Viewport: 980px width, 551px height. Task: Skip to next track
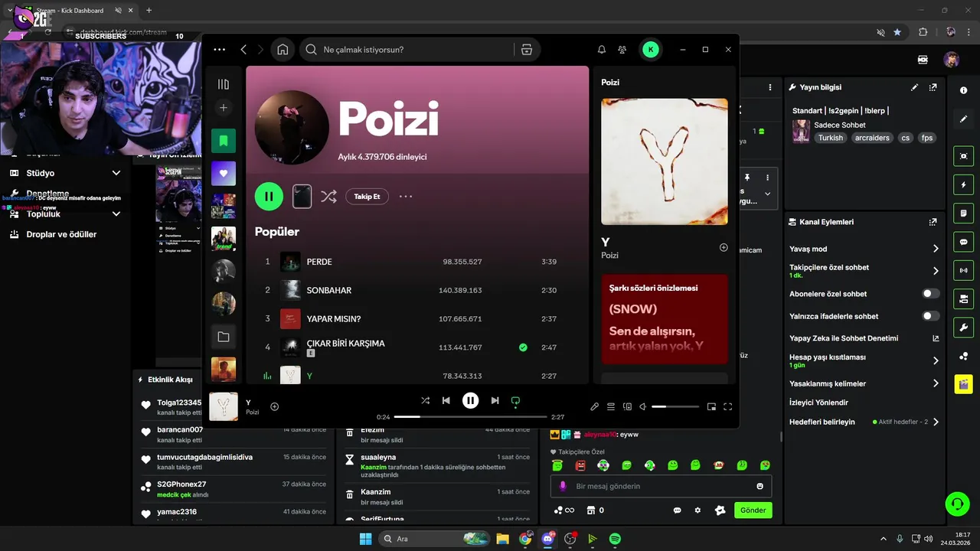click(495, 400)
